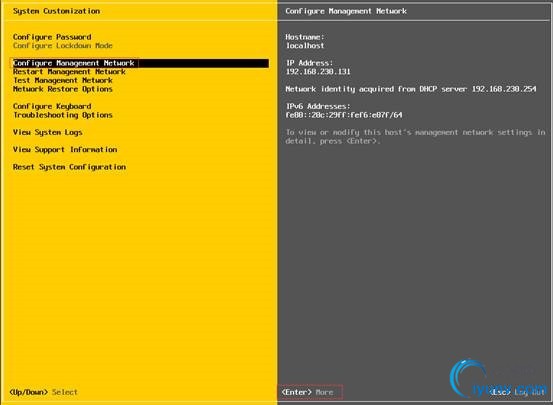Click the Hostname label

coord(305,37)
